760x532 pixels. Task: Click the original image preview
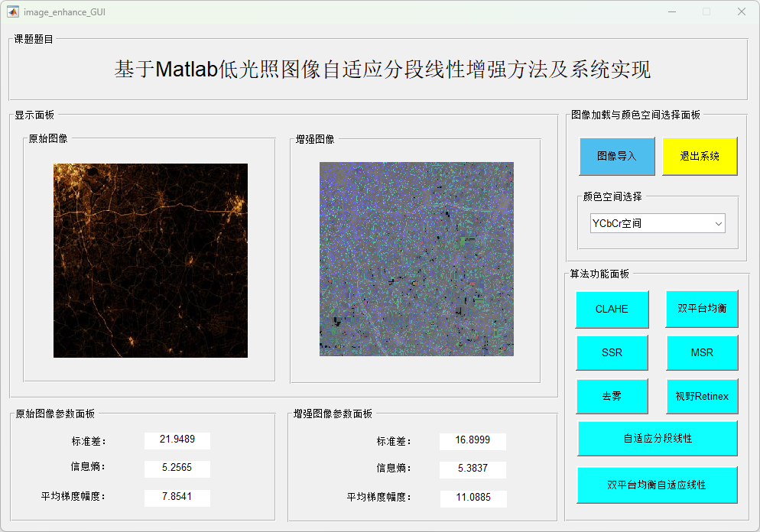coord(151,260)
